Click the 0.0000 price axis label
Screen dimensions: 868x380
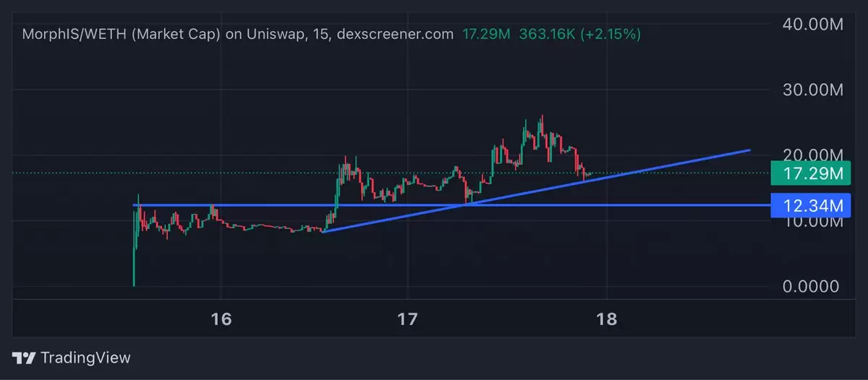click(x=812, y=287)
